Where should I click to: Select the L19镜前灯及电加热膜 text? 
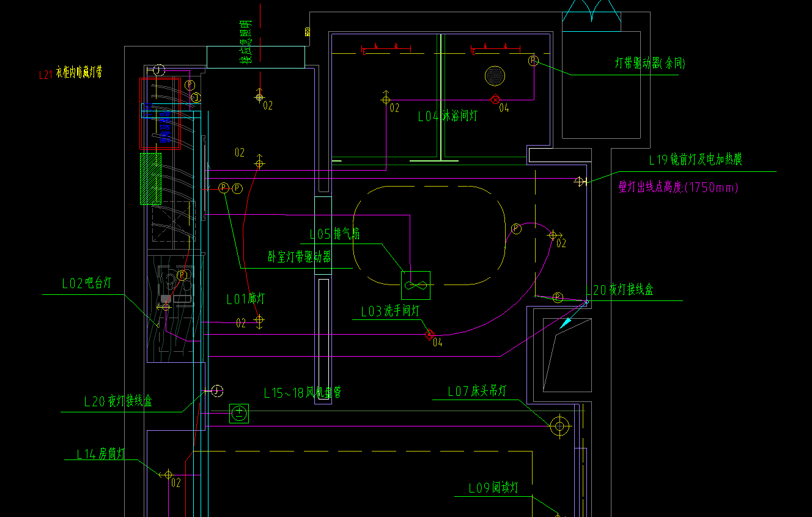click(x=695, y=160)
